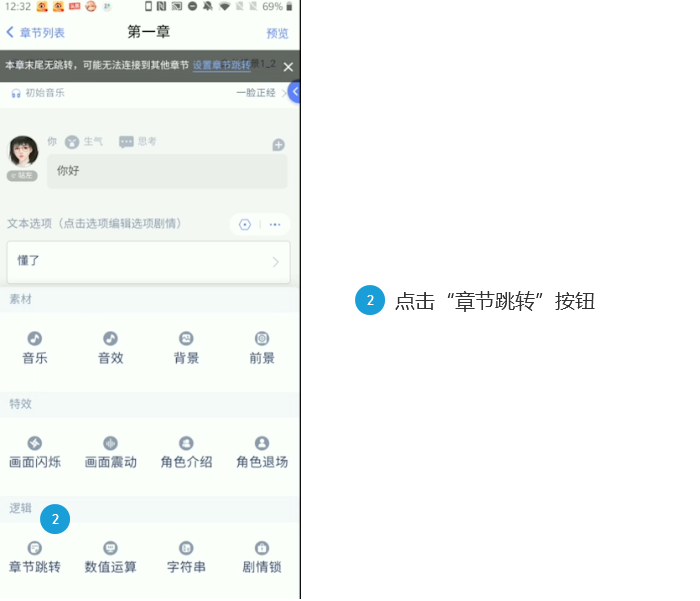Viewport: 700px width, 601px height.
Task: Add 前景 foreground material
Action: pos(262,348)
